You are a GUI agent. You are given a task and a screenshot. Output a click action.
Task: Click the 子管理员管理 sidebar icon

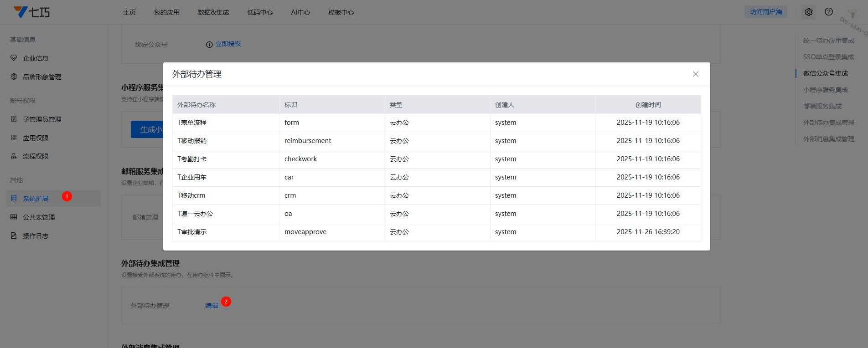point(14,119)
